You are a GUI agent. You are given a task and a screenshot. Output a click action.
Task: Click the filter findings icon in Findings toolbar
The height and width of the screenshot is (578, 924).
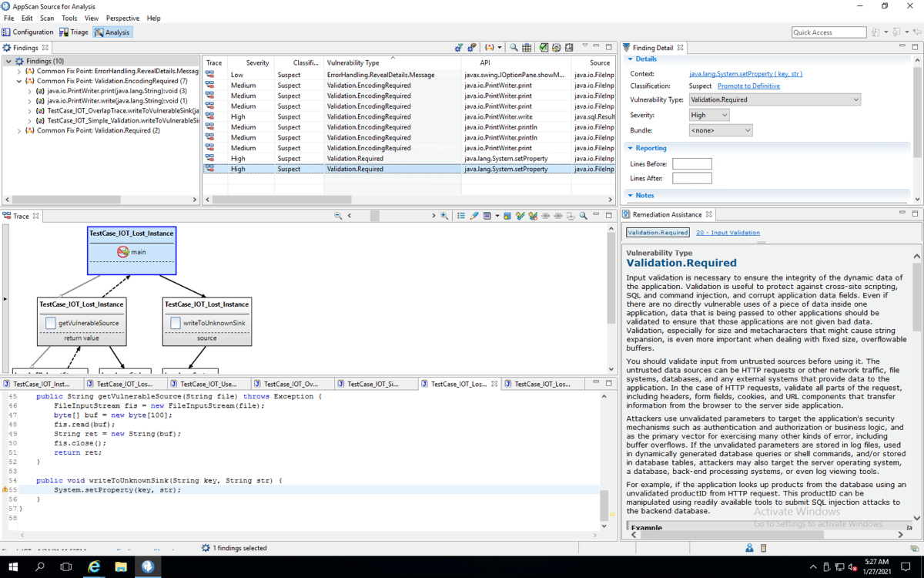pos(459,47)
